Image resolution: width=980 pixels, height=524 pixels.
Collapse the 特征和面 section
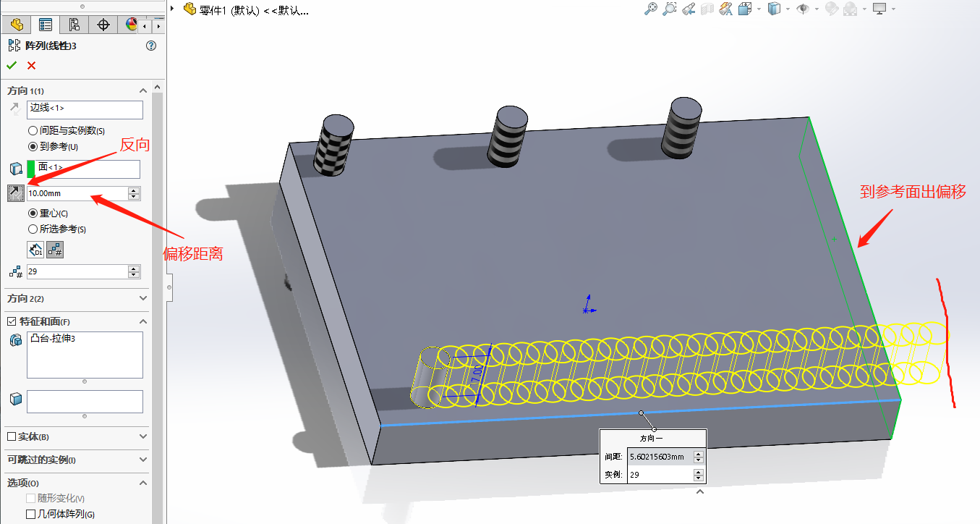[143, 321]
